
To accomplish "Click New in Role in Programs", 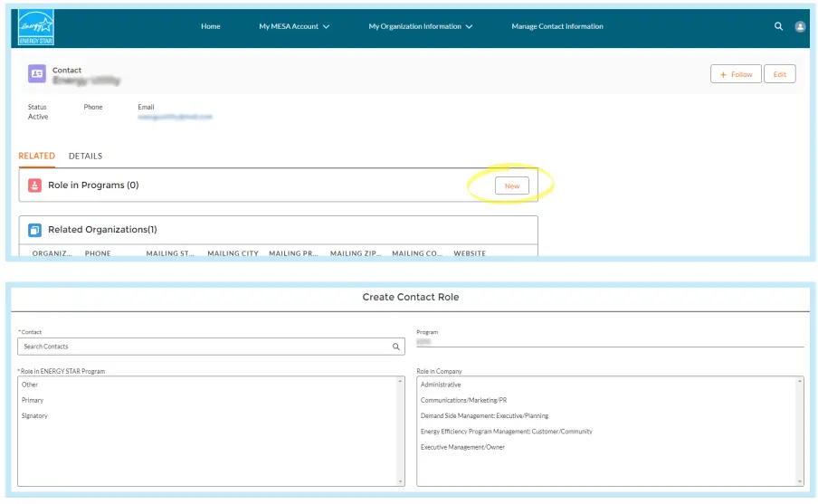I will (x=512, y=185).
